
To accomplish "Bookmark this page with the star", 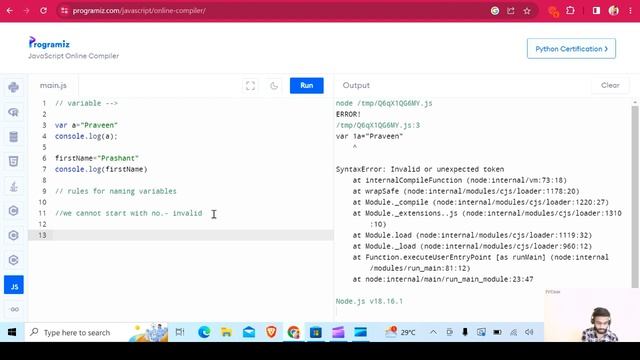I will pos(527,11).
